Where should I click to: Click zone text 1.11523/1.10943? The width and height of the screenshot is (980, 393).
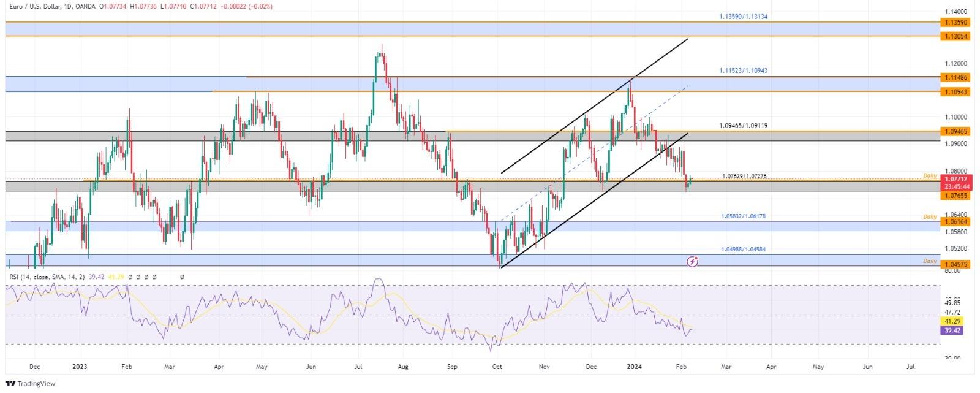coord(743,71)
